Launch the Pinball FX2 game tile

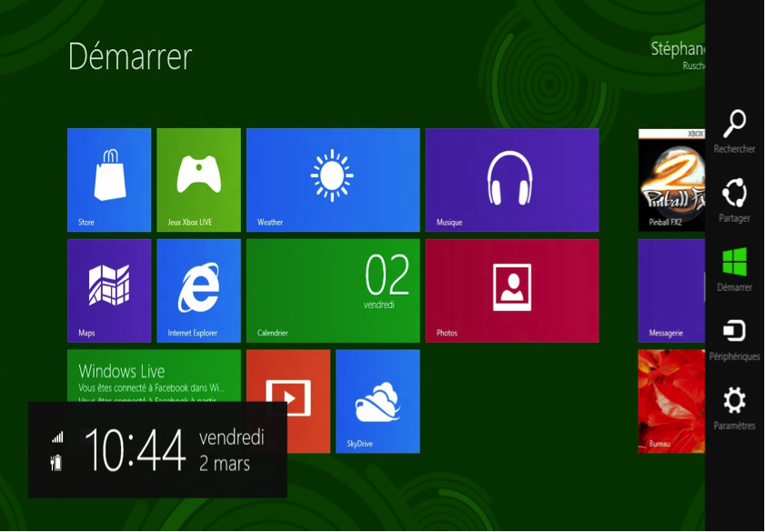(x=671, y=180)
